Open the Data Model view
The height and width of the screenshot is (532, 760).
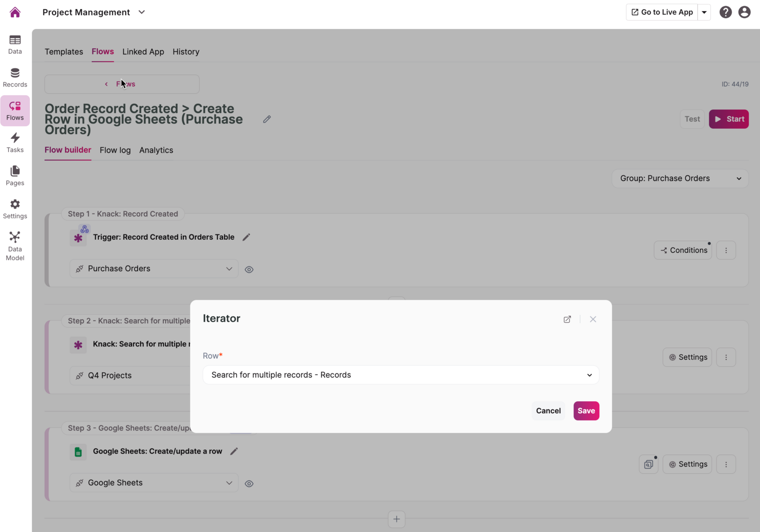tap(15, 246)
